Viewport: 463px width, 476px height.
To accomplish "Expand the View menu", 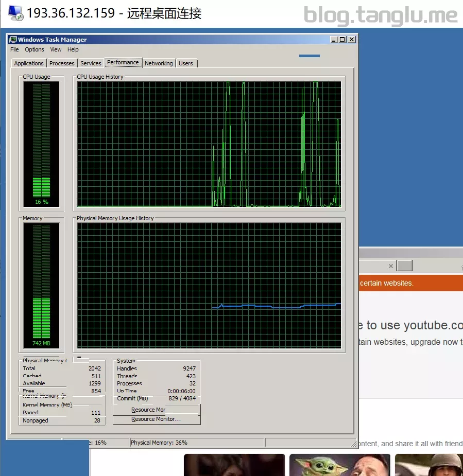I will pyautogui.click(x=56, y=49).
